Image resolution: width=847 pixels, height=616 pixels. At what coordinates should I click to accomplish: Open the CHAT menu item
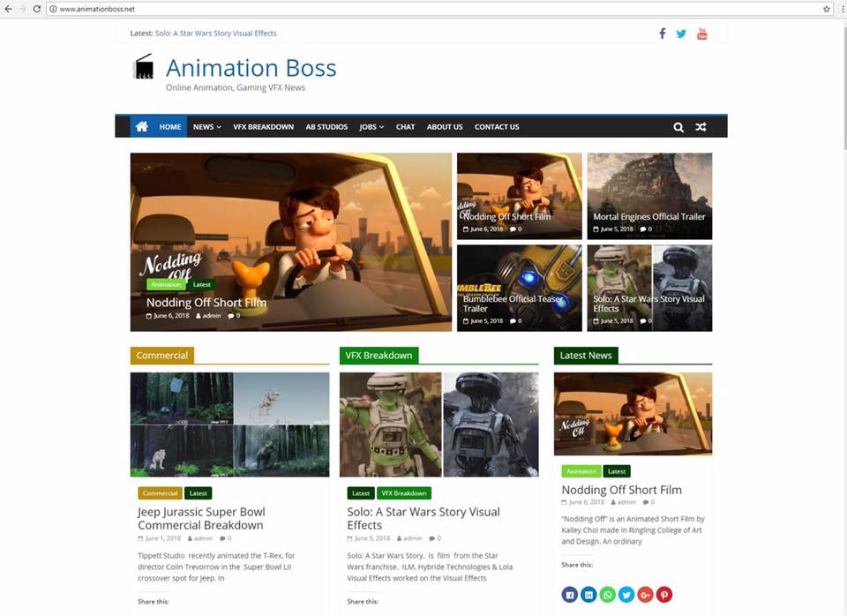point(405,127)
